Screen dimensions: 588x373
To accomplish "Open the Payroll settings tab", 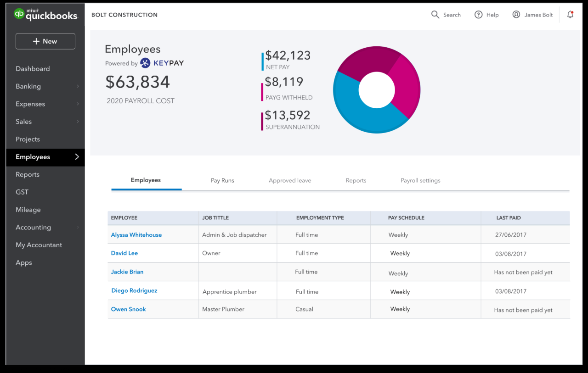I will point(420,181).
